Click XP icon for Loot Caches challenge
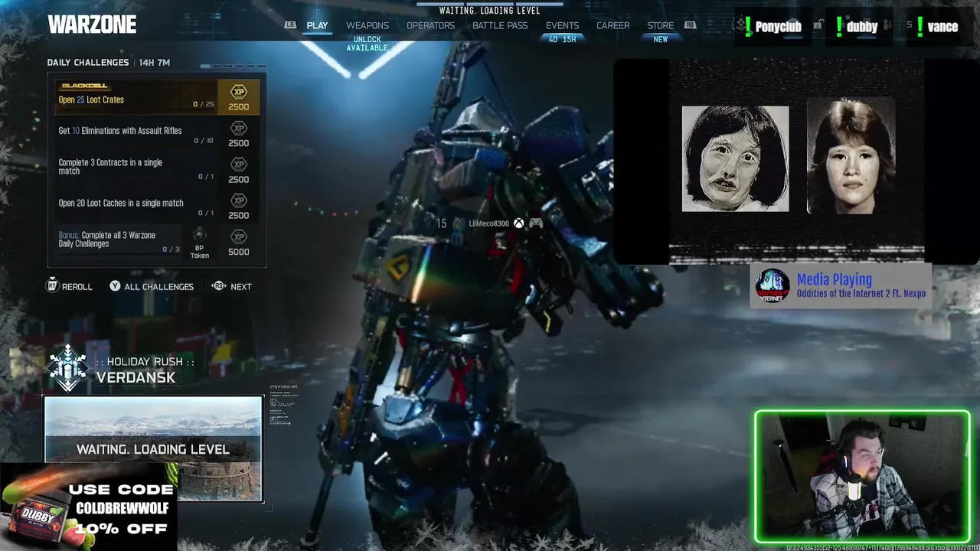 click(239, 201)
